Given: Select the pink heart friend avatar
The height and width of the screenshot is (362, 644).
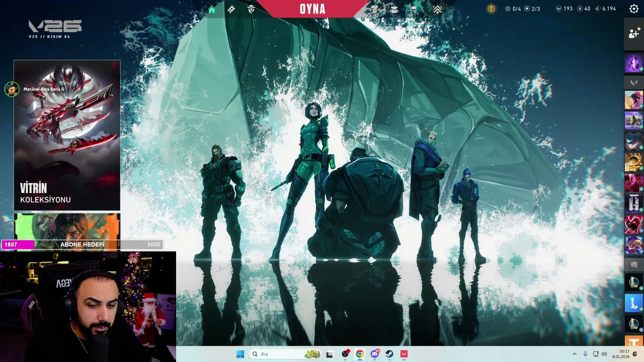Looking at the screenshot, I should 633,224.
